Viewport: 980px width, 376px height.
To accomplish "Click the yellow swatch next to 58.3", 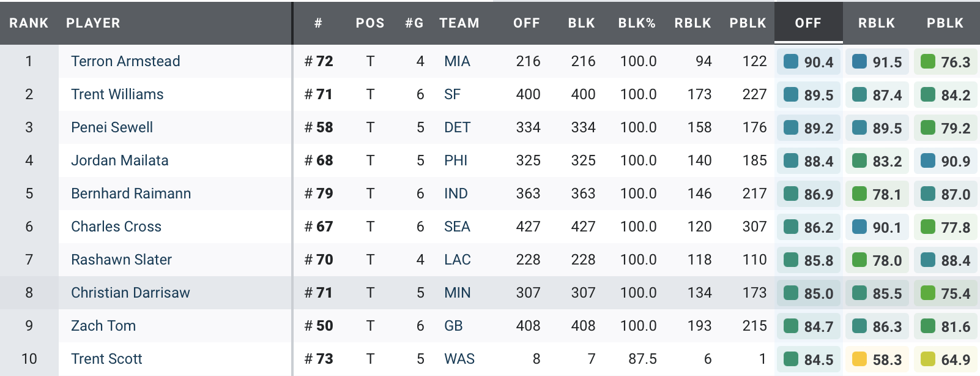I will 859,359.
